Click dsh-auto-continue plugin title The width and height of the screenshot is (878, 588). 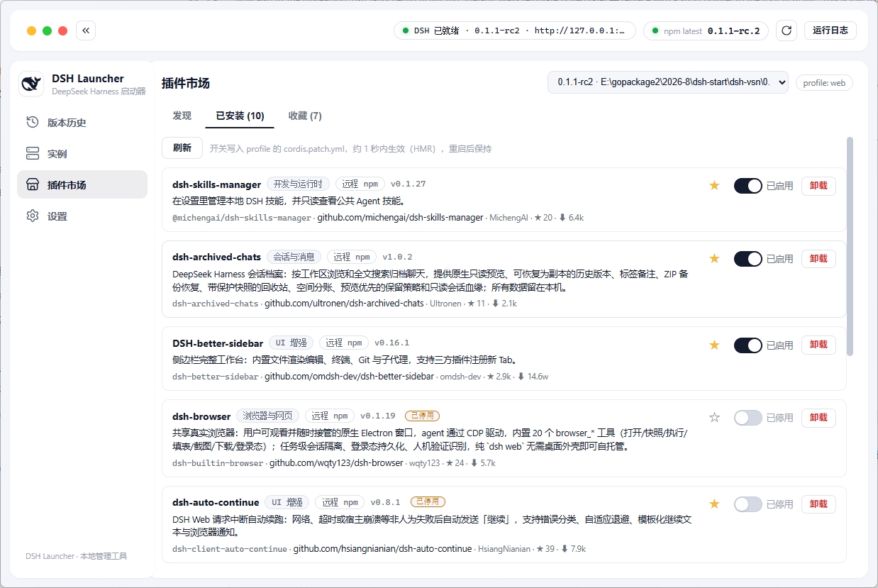tap(216, 503)
